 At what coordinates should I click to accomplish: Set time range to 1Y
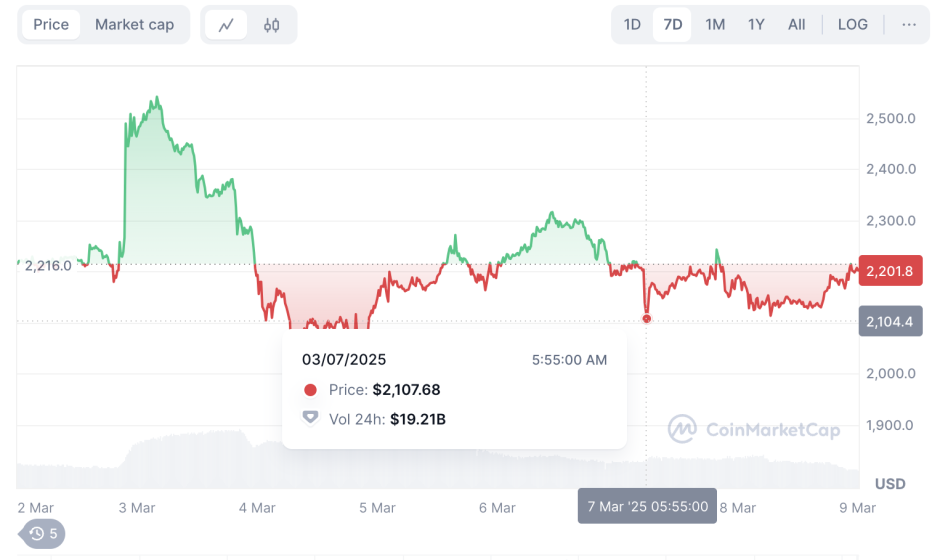tap(756, 24)
